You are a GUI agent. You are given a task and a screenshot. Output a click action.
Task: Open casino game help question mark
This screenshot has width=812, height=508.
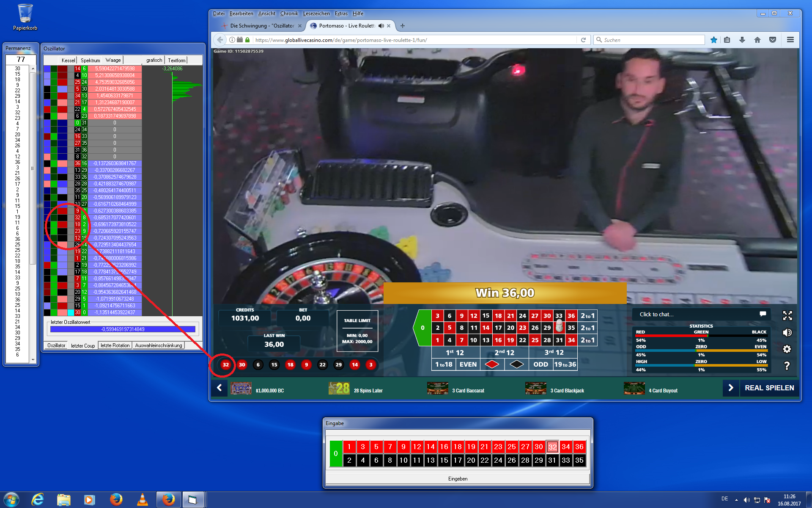[x=787, y=366]
